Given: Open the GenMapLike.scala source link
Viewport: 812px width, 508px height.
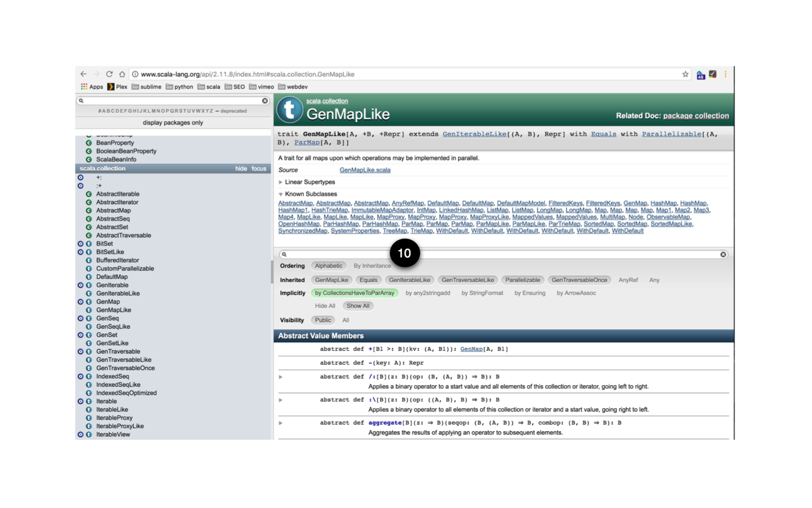Looking at the screenshot, I should (365, 170).
